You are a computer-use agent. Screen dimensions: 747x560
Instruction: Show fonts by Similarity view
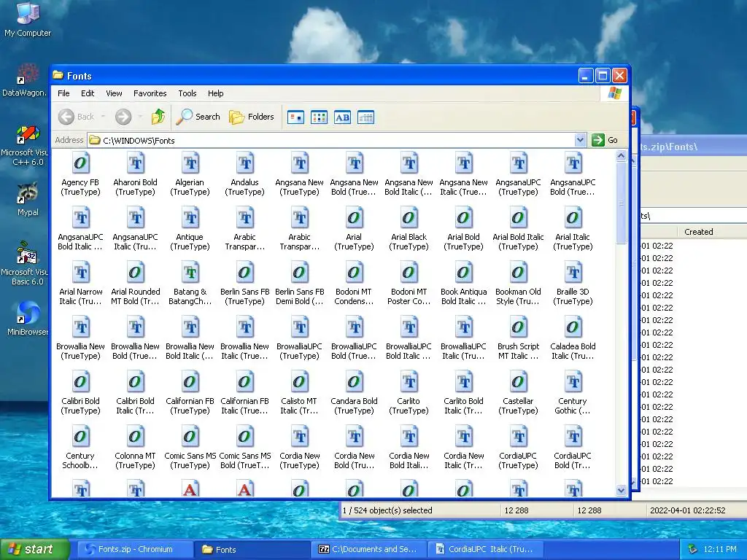343,117
